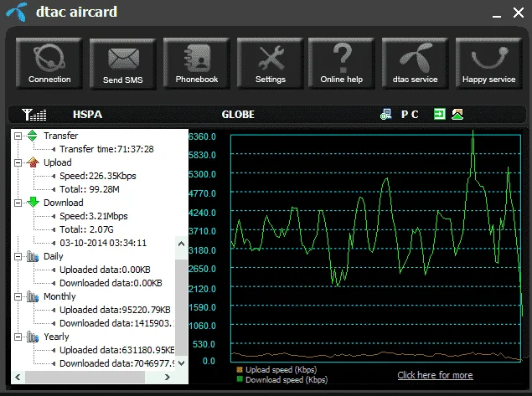Select the Daily tree item
The image size is (532, 396).
pyautogui.click(x=54, y=256)
